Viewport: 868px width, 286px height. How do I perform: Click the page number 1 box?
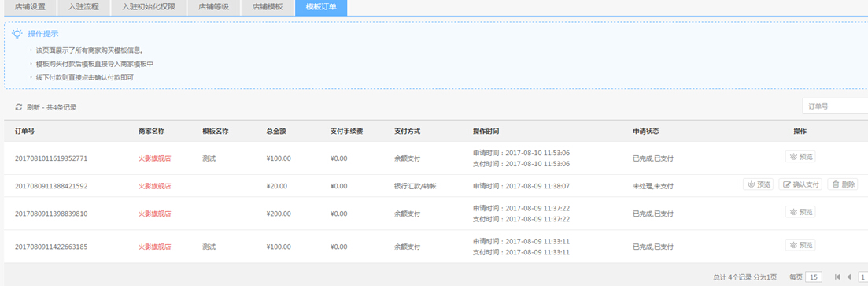[x=863, y=277]
